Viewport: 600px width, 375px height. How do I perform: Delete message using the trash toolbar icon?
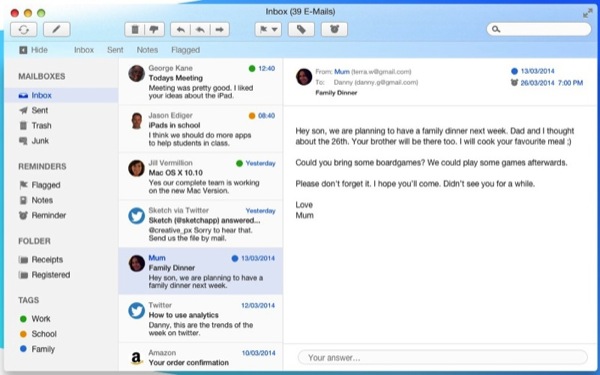(x=135, y=29)
